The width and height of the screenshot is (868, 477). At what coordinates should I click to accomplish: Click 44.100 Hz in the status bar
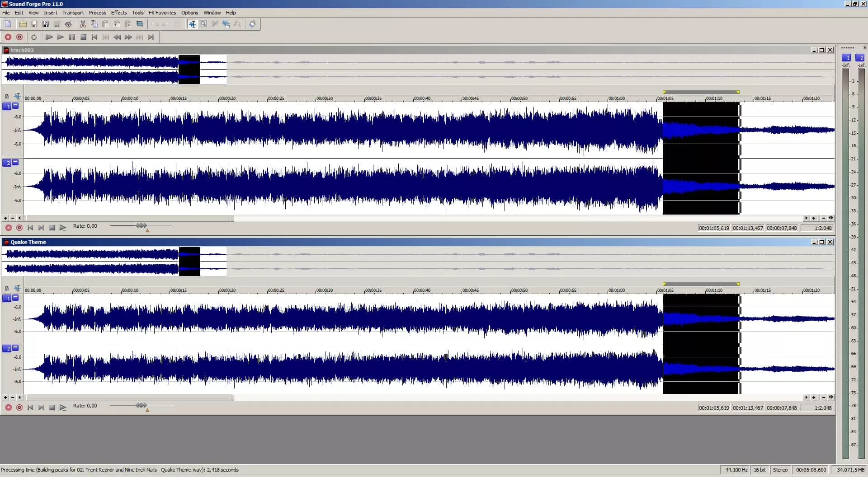(736, 470)
